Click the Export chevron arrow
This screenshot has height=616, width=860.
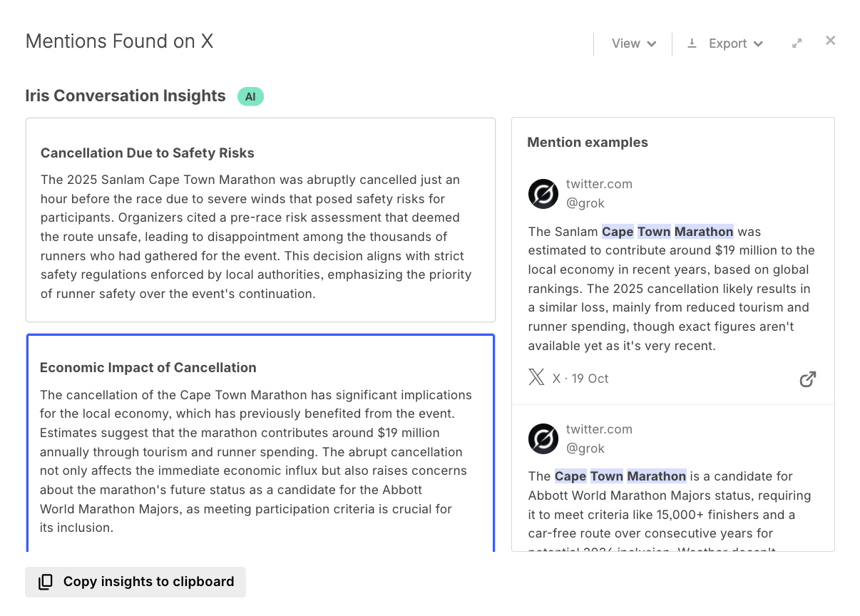(x=758, y=44)
